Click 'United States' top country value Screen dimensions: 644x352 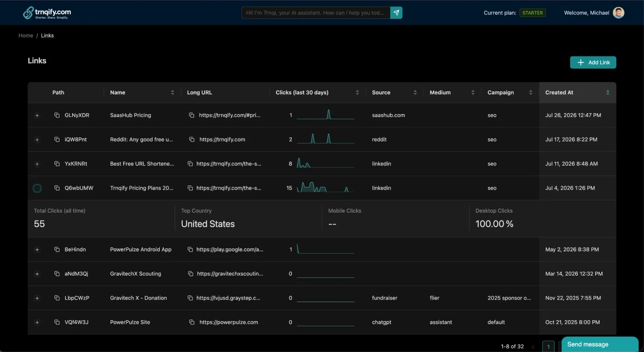coord(208,224)
